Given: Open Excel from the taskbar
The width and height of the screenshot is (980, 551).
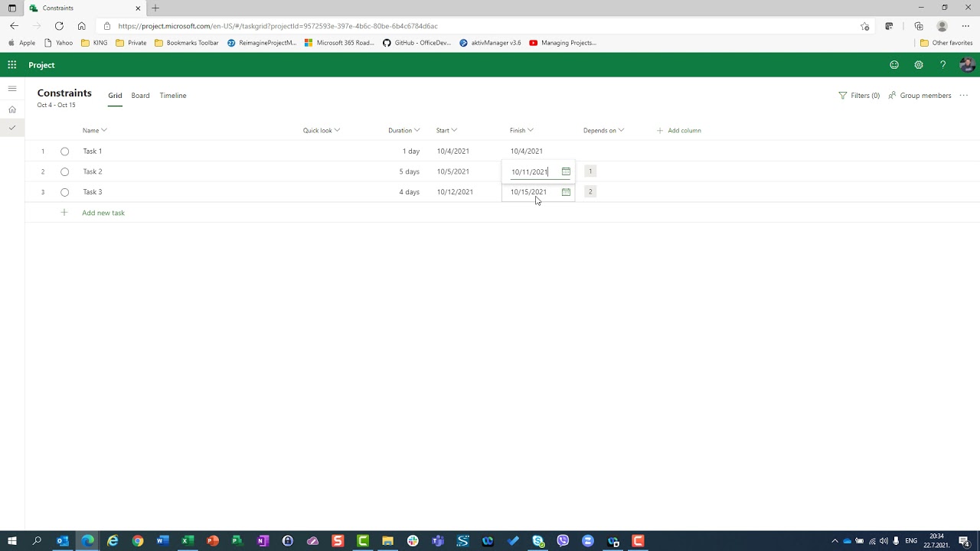Looking at the screenshot, I should click(187, 541).
